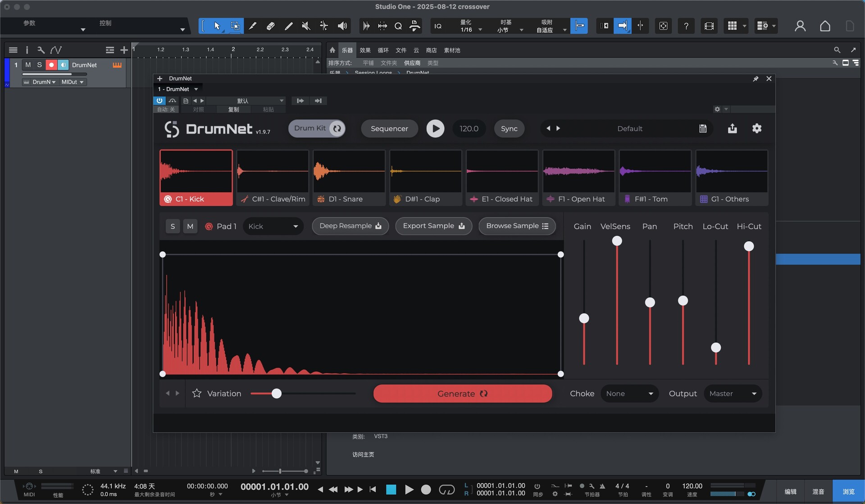Select the Range tool in toolbar
The image size is (865, 504).
pos(235,26)
